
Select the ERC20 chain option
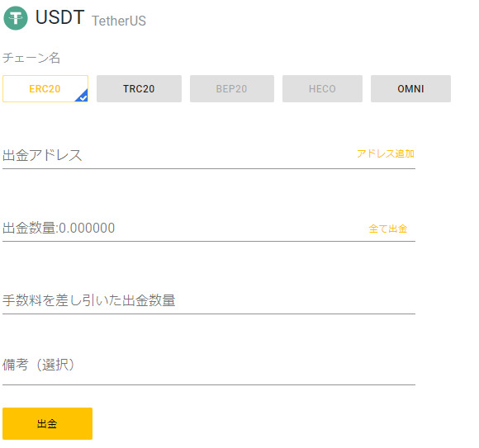pyautogui.click(x=45, y=89)
